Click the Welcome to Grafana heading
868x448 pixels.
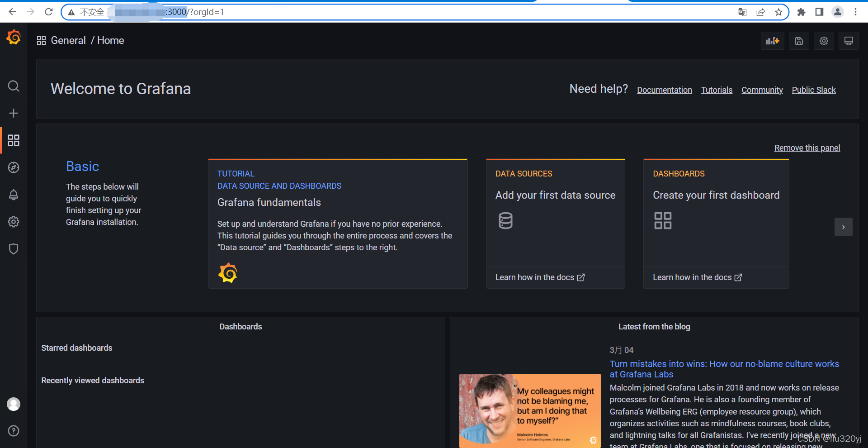point(121,89)
